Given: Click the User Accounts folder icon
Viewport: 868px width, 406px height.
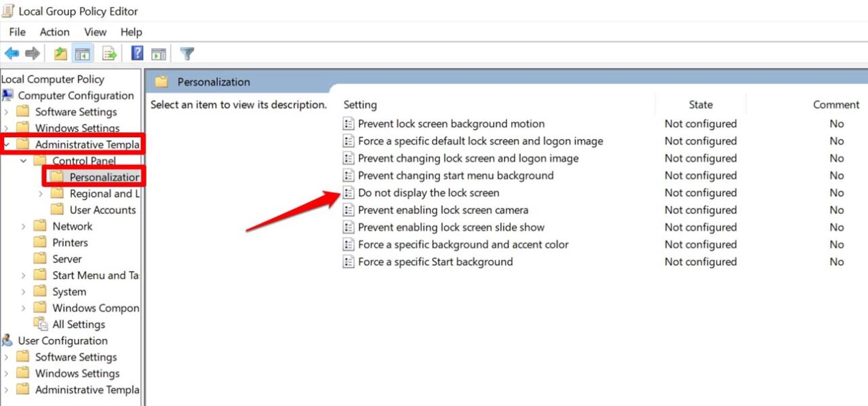Looking at the screenshot, I should point(58,210).
